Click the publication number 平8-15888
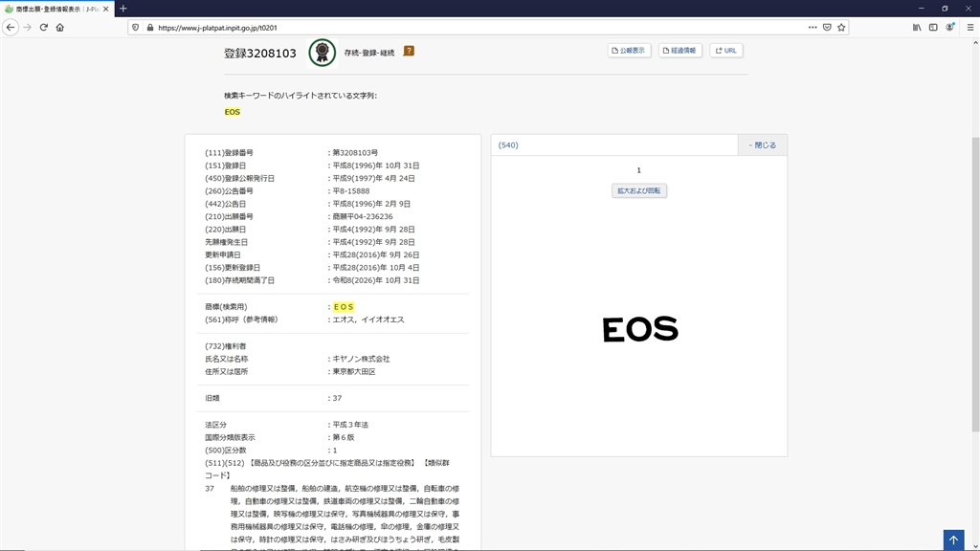Image resolution: width=980 pixels, height=551 pixels. pos(350,190)
